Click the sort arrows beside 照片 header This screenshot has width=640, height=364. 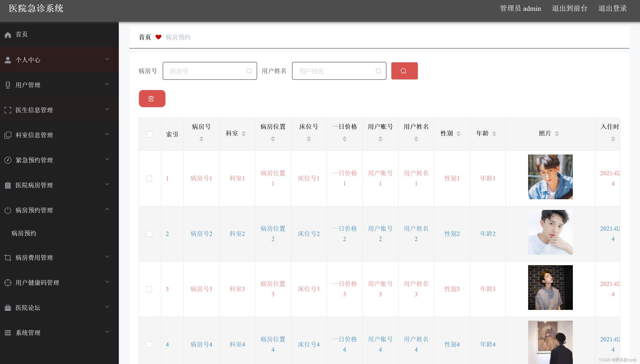(557, 134)
